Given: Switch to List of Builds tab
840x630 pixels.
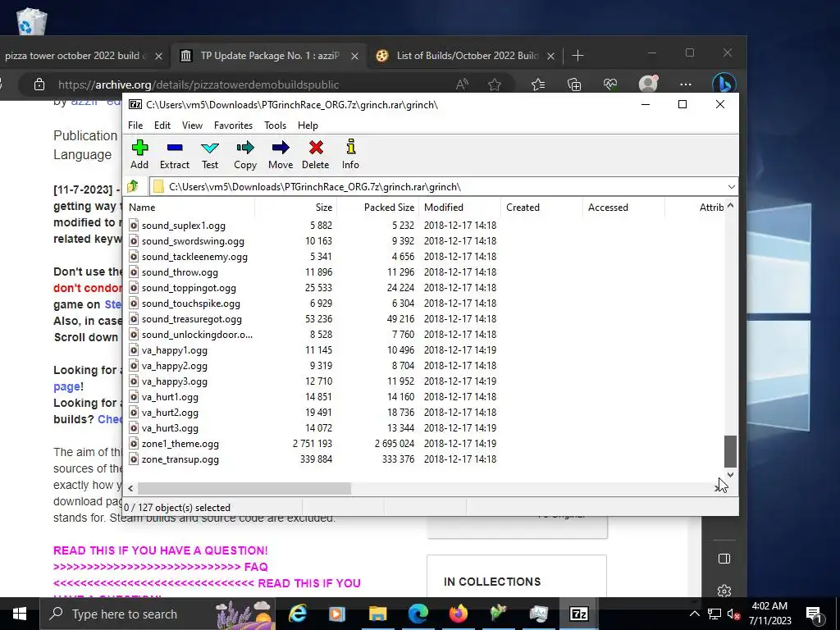Looking at the screenshot, I should [466, 56].
